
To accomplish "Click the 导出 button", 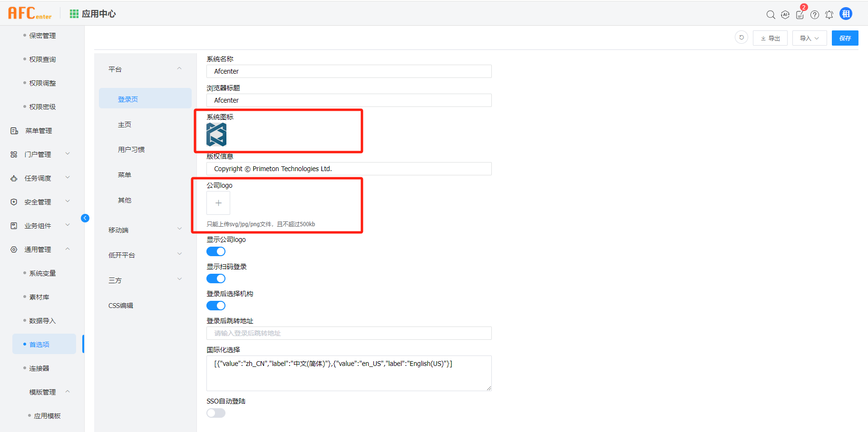I will point(770,38).
